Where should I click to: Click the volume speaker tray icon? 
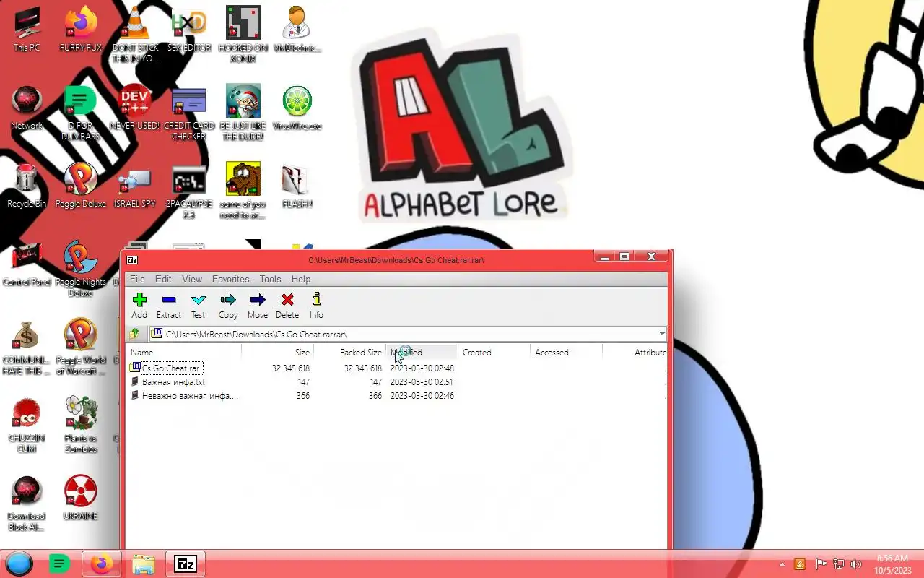click(856, 564)
